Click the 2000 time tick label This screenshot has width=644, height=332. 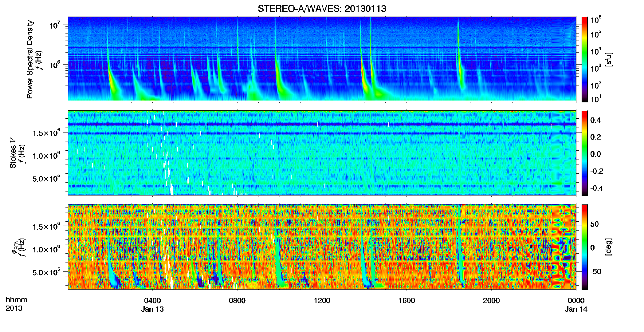coord(491,300)
